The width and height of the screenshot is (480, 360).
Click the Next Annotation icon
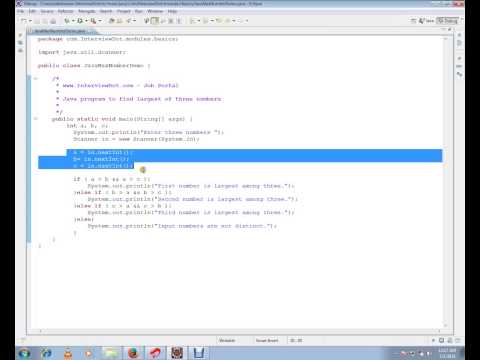[x=193, y=21]
